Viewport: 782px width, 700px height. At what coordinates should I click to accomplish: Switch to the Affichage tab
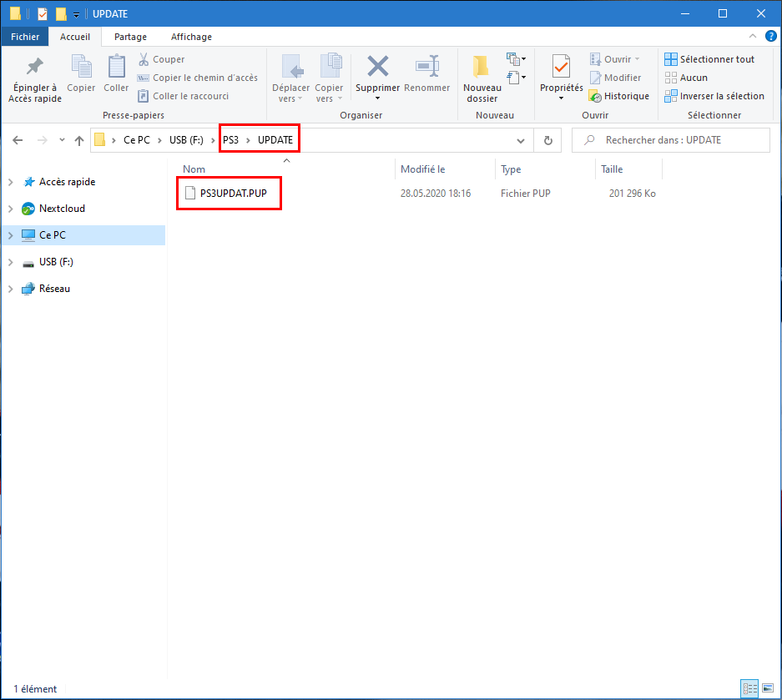pos(191,37)
